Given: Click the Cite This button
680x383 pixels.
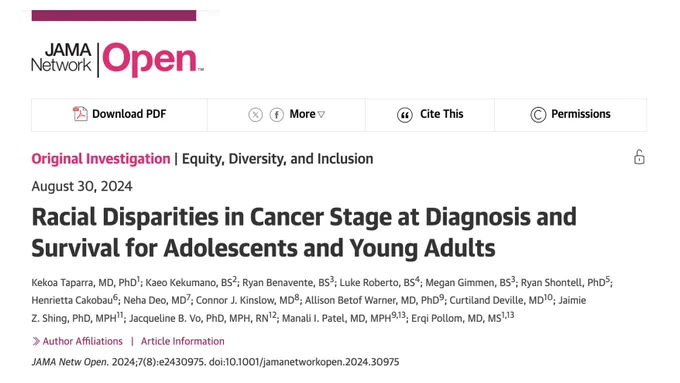Looking at the screenshot, I should [430, 115].
